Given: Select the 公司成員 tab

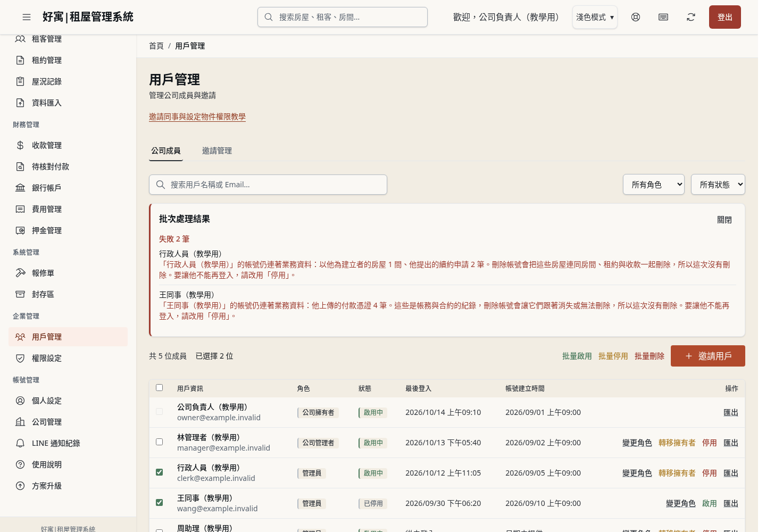Looking at the screenshot, I should pyautogui.click(x=166, y=151).
